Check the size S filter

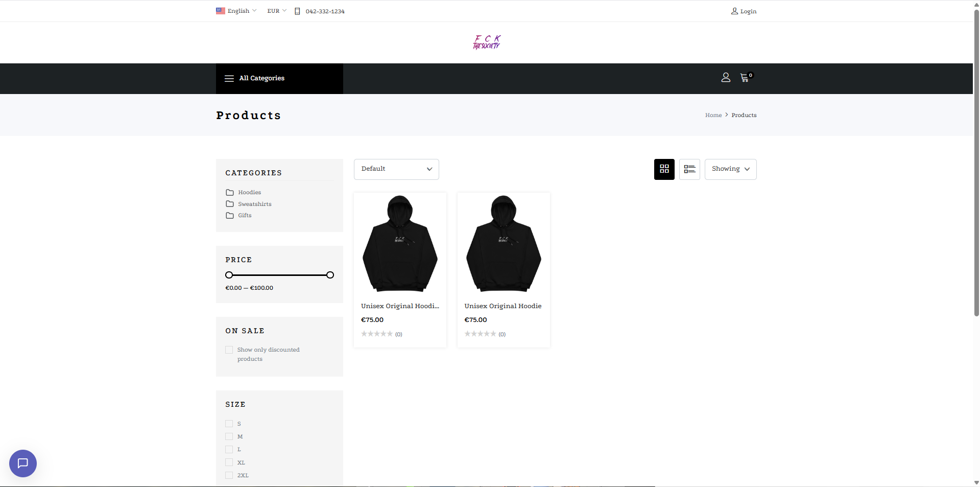pos(229,424)
